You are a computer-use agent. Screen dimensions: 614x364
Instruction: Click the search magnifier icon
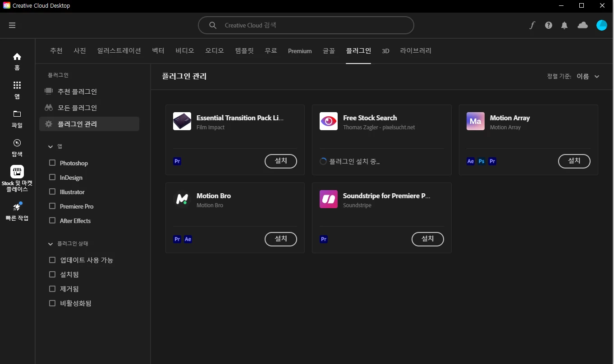click(x=213, y=25)
